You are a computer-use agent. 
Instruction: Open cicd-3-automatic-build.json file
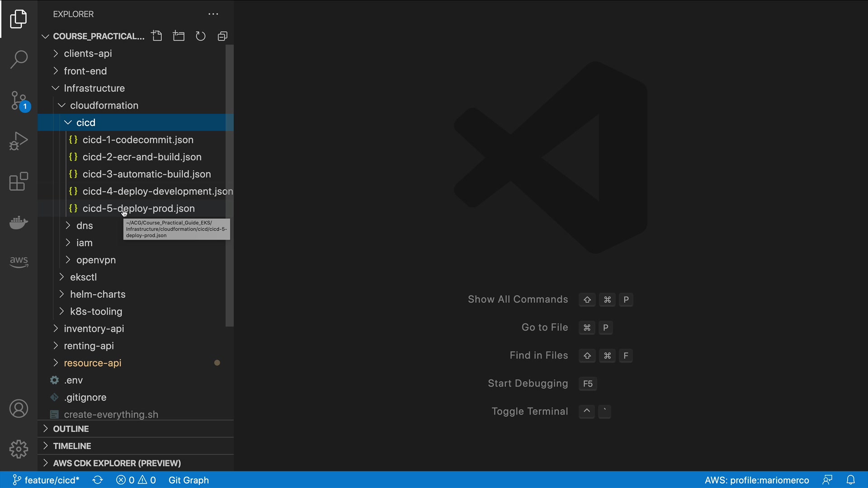click(146, 174)
